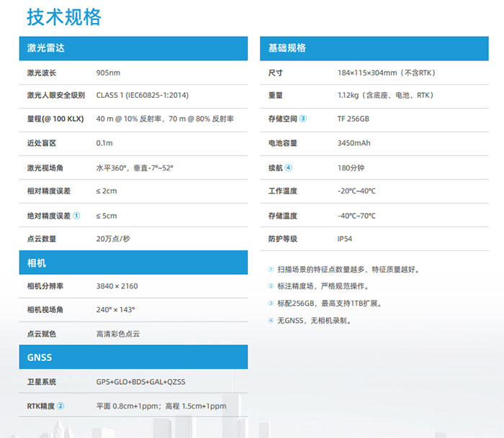Click the ② icon before 标注精度场 note
Viewport: 504px width, 438px height.
271,286
